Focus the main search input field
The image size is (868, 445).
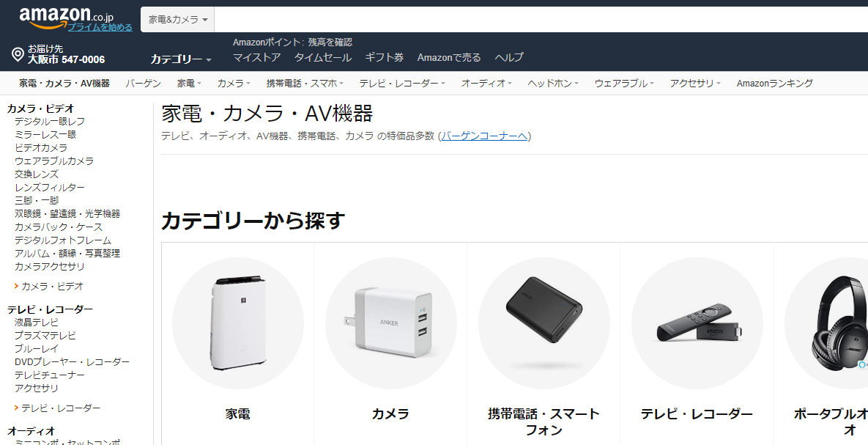tap(541, 19)
